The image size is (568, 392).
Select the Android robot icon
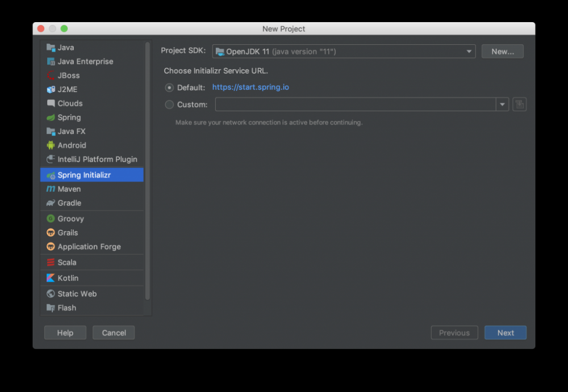click(51, 145)
